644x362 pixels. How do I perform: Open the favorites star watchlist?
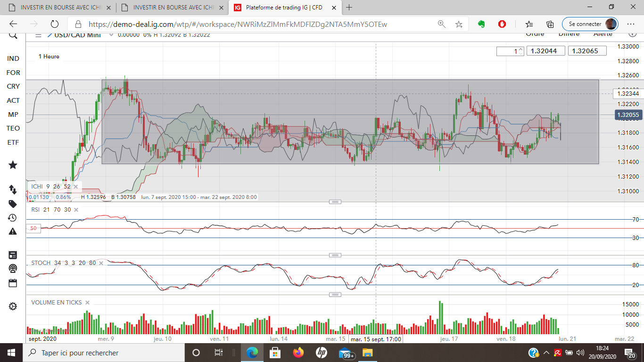tap(13, 165)
